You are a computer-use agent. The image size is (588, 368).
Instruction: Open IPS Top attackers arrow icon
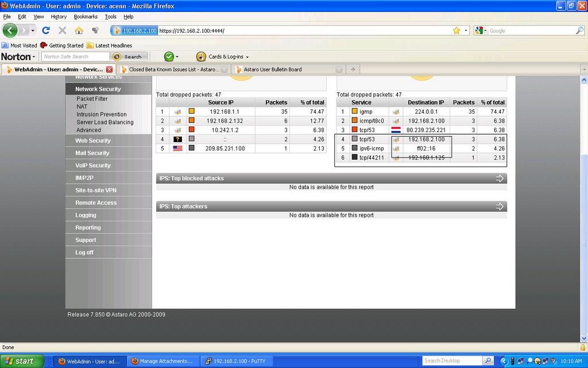(x=500, y=206)
